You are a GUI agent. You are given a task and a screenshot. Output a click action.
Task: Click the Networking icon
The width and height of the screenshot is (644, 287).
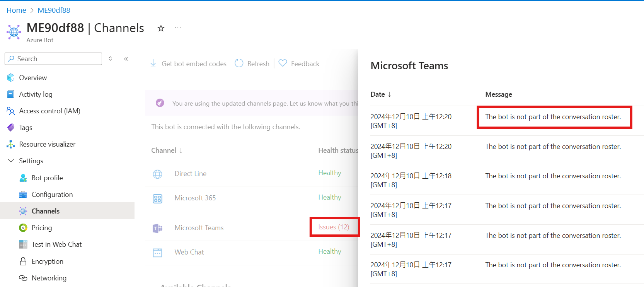tap(23, 278)
